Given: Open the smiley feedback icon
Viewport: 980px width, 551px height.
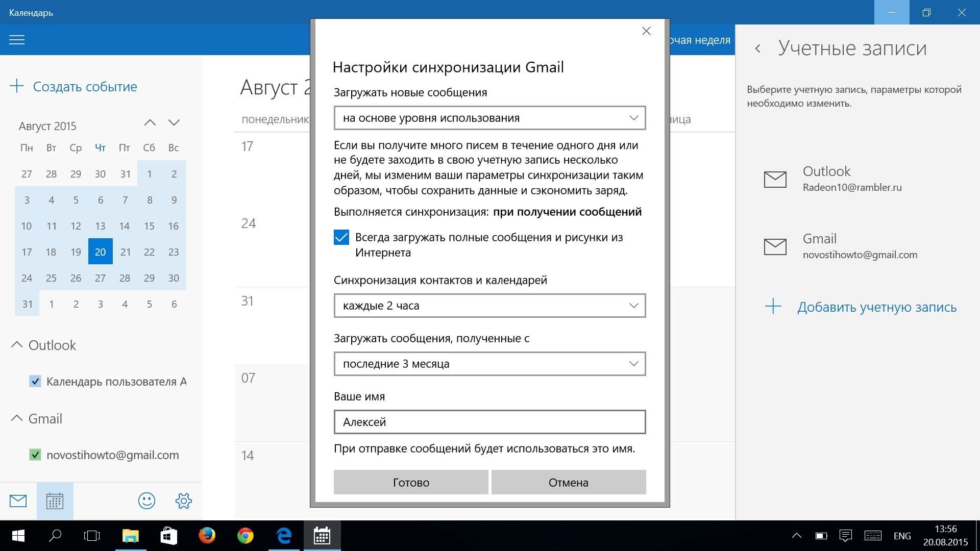Looking at the screenshot, I should [146, 501].
